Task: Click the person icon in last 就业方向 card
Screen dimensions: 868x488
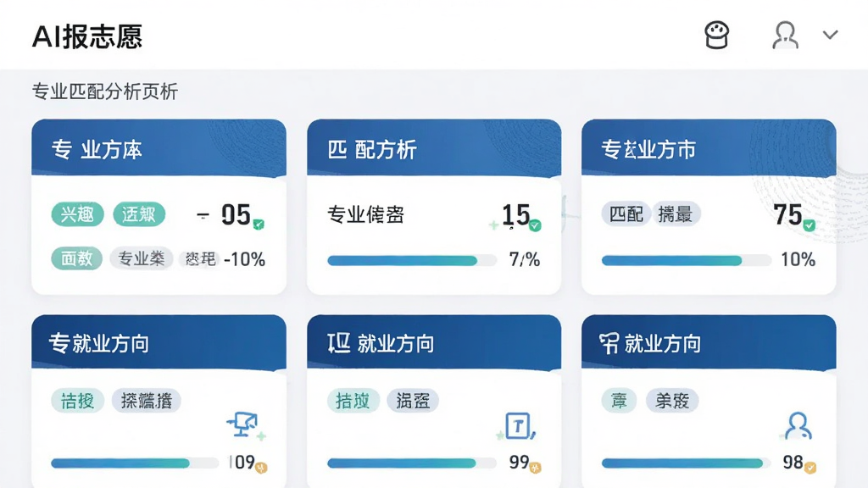Action: click(798, 425)
